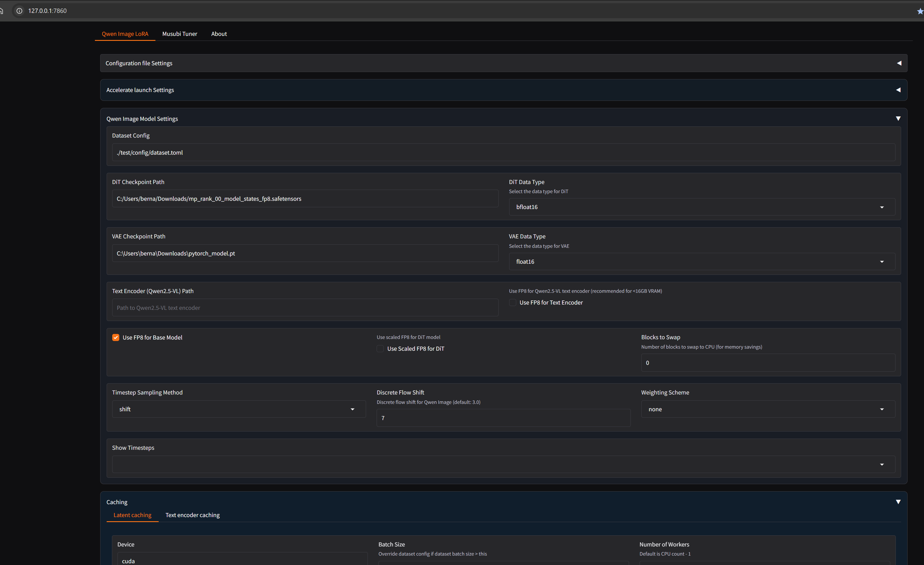The height and width of the screenshot is (565, 924).
Task: Click the DiT Data Type dropdown arrow
Action: [882, 207]
